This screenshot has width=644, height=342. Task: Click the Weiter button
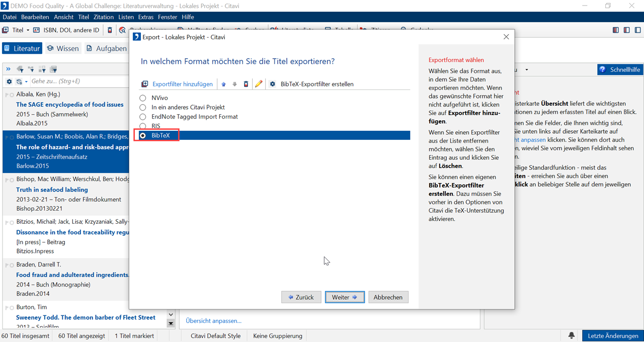(x=344, y=297)
